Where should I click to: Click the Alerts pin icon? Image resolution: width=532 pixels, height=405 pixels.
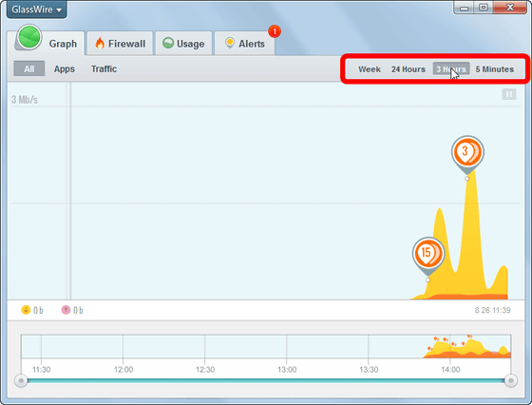[x=230, y=43]
